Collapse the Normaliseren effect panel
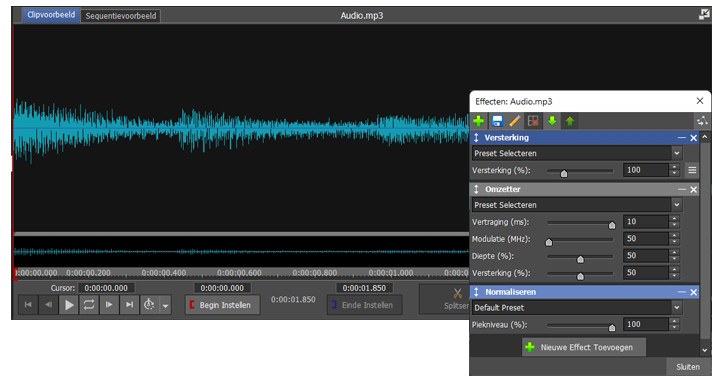This screenshot has width=722, height=389. tap(682, 292)
